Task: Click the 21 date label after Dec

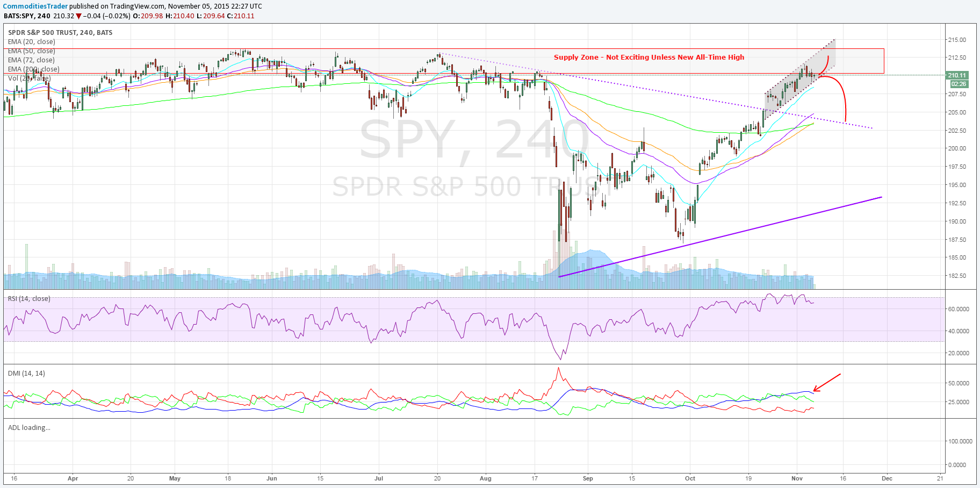Action: [x=940, y=478]
